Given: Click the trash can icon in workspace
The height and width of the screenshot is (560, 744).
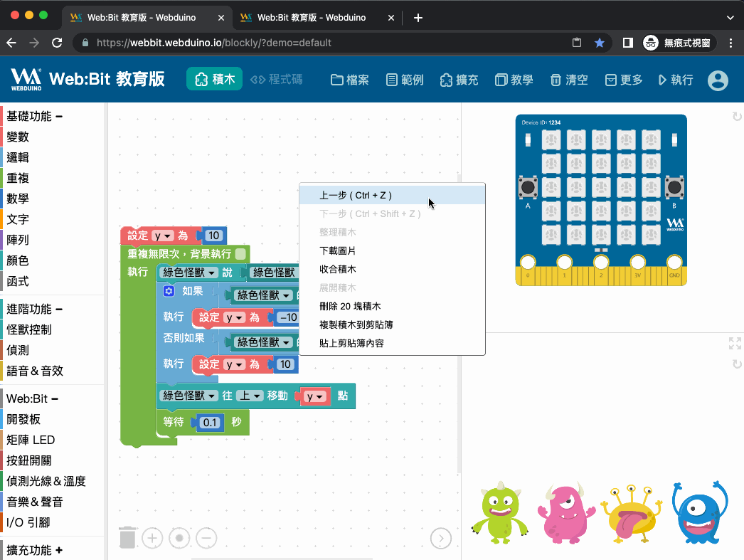Looking at the screenshot, I should pyautogui.click(x=127, y=537).
